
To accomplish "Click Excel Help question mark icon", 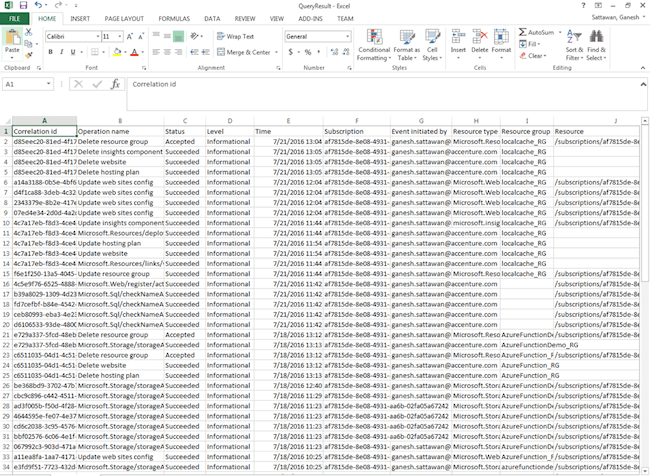I will tap(583, 5).
